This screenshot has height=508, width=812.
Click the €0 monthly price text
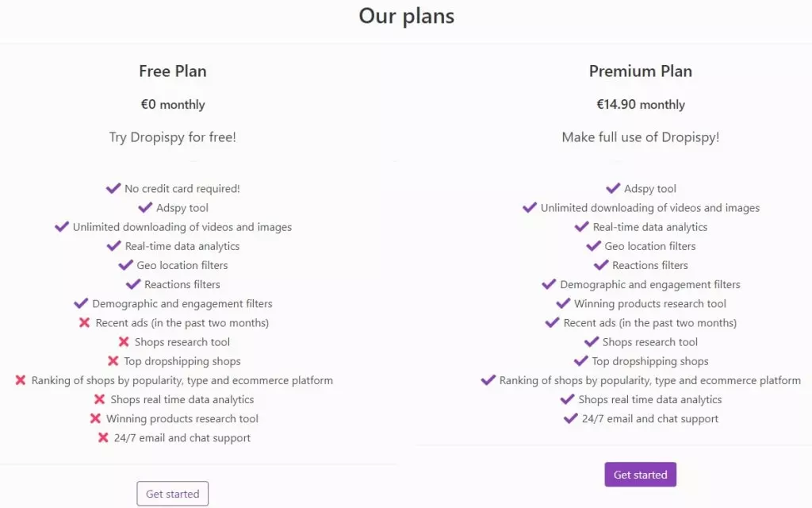click(x=172, y=104)
